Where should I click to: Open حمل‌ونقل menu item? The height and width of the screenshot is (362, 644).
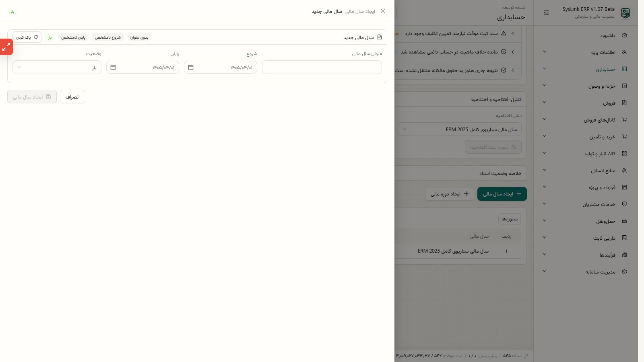click(x=586, y=221)
